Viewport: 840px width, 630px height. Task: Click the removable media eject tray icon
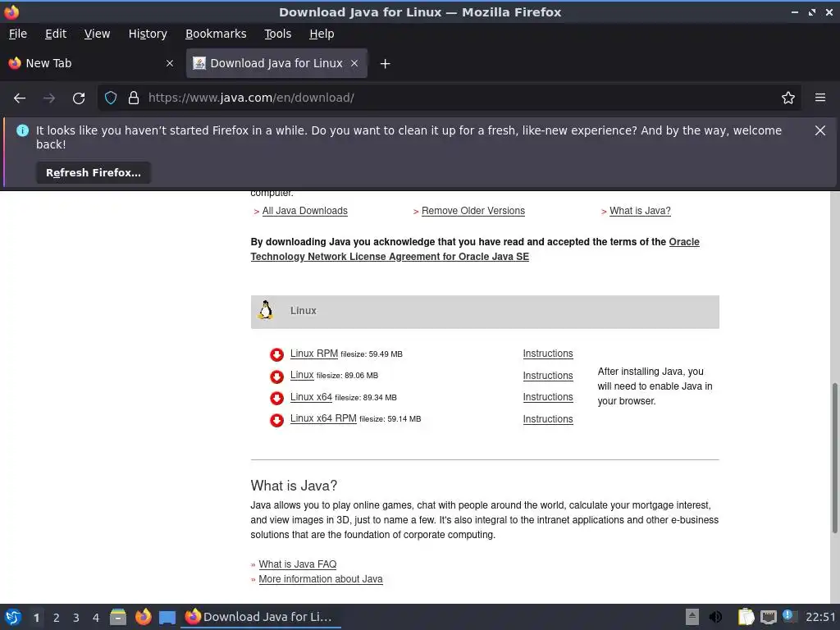pos(692,617)
